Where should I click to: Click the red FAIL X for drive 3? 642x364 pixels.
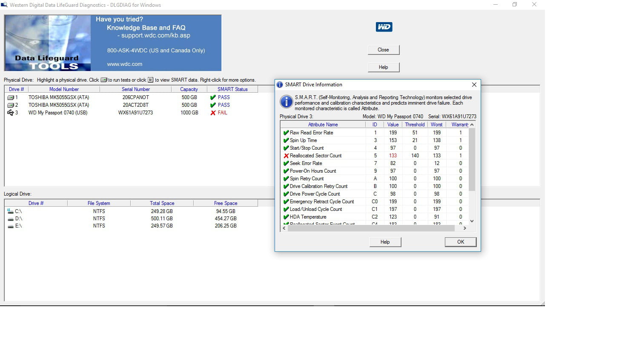213,113
